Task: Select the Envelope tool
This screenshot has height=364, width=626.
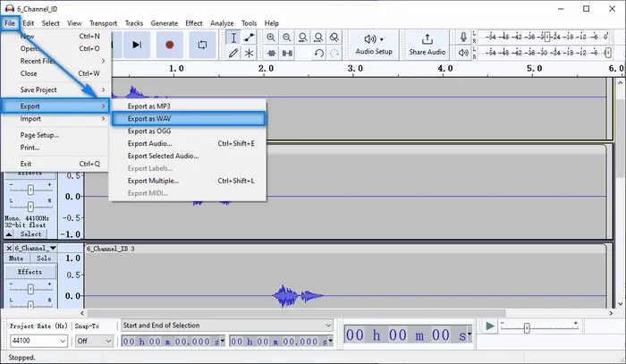Action: pos(250,38)
